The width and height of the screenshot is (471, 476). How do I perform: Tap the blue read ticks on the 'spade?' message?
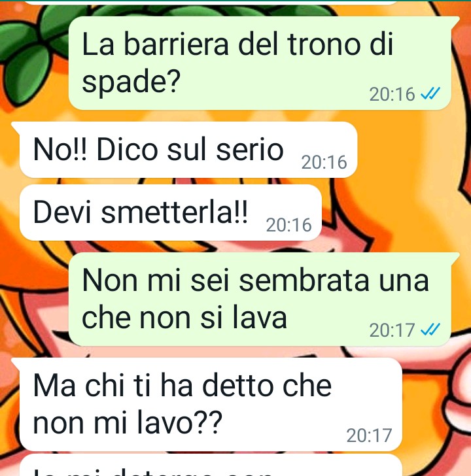[x=430, y=93]
